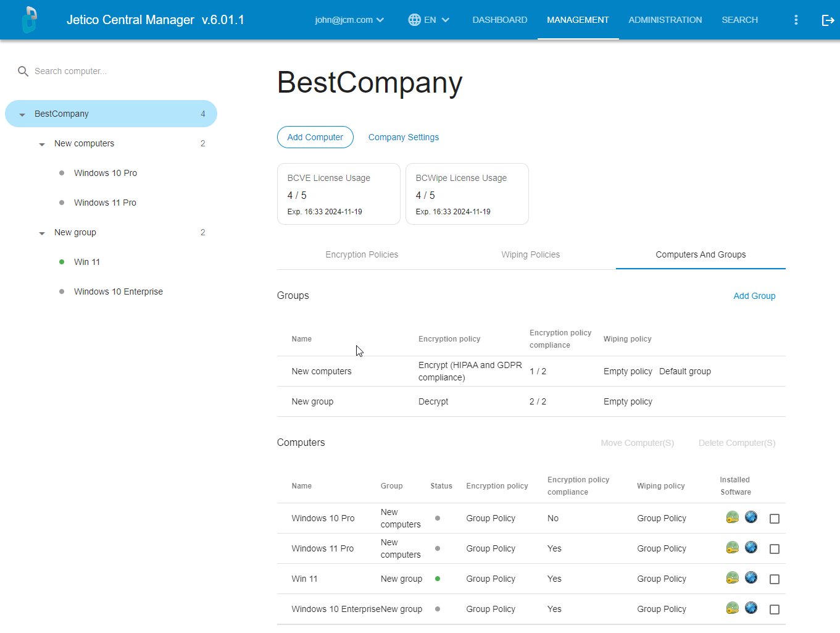Click the Add Group link

point(754,296)
